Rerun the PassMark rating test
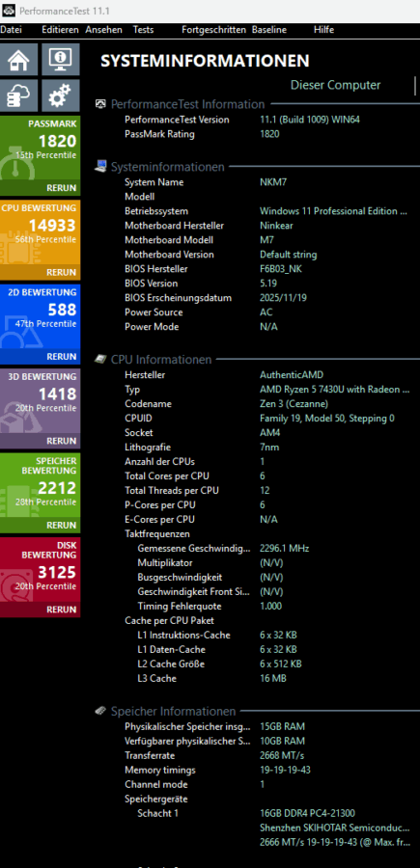420x868 pixels. tap(62, 188)
